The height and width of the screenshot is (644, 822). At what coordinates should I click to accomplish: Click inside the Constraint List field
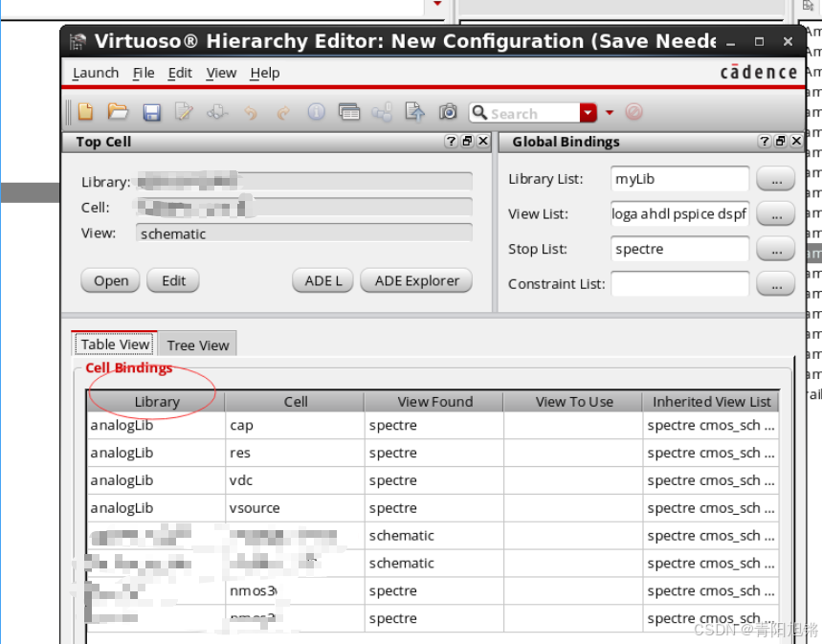pyautogui.click(x=679, y=283)
